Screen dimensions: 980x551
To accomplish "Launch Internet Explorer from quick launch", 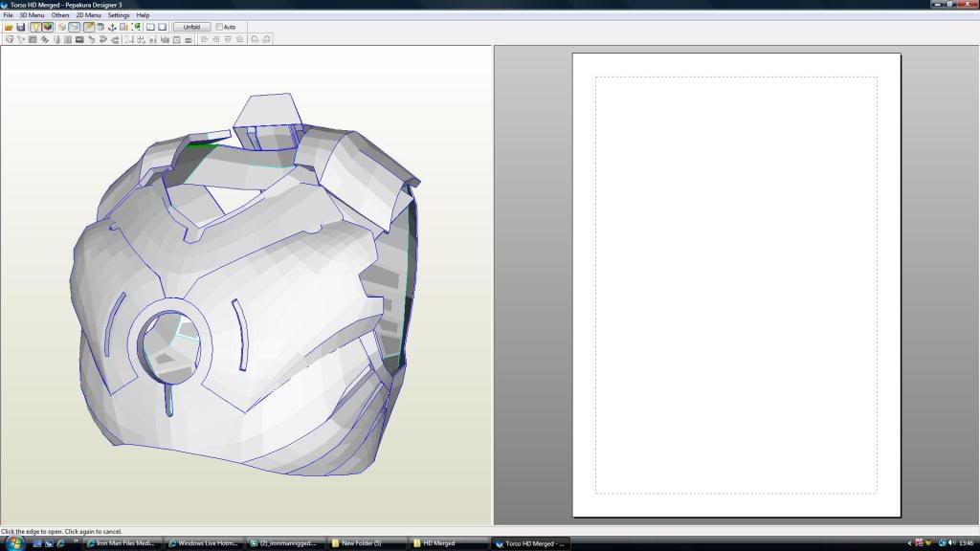I will [61, 543].
